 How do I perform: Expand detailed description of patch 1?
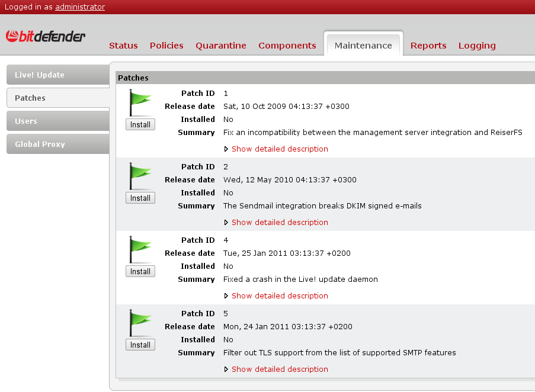279,149
